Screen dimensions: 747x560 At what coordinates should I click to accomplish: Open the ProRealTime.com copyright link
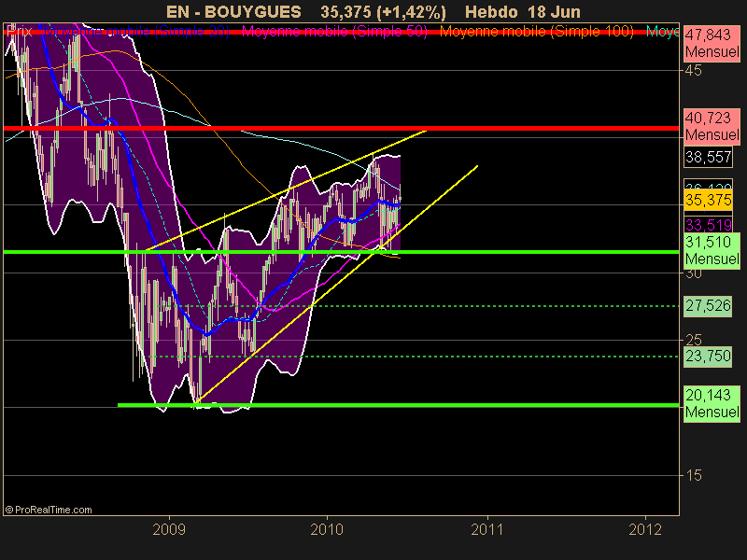49,510
